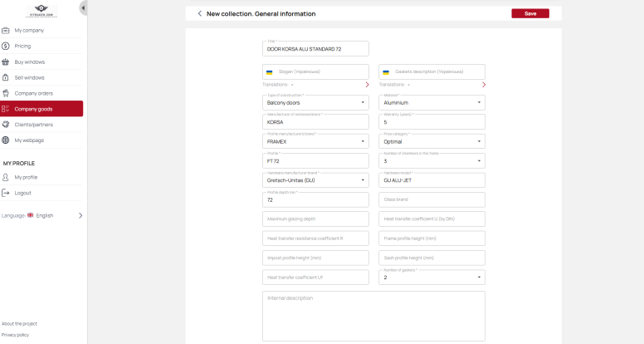This screenshot has width=644, height=344.
Task: Open the Material dropdown showing Aluminium
Action: 432,102
